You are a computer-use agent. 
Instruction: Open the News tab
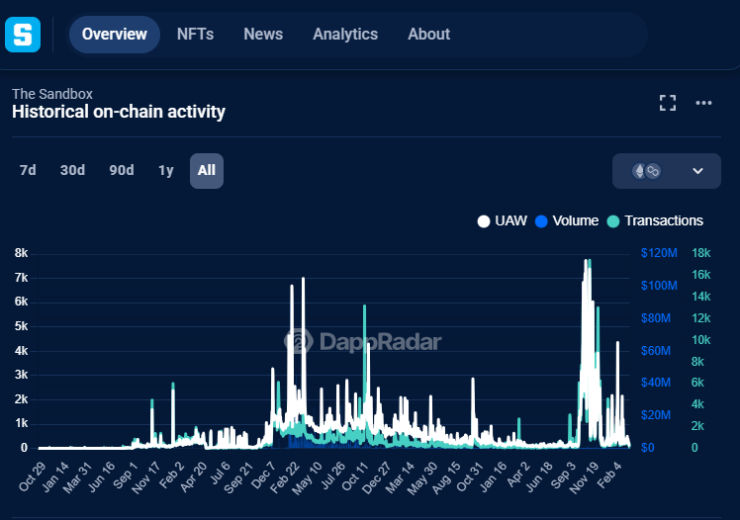tap(263, 34)
